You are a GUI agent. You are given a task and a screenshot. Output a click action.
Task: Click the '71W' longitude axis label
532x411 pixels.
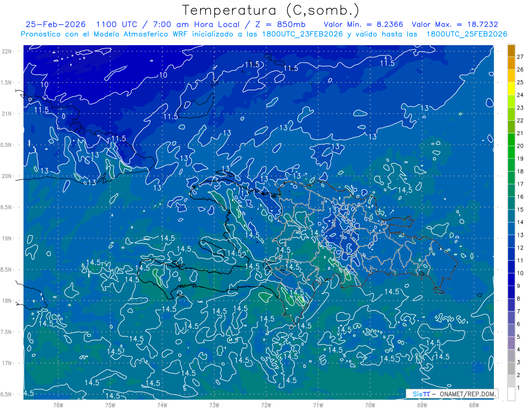(x=318, y=405)
